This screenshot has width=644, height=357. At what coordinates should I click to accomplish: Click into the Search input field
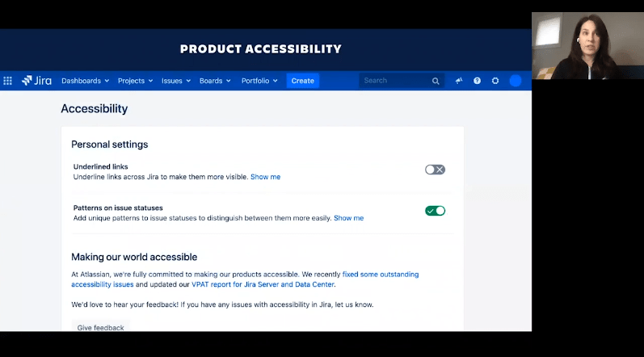394,81
